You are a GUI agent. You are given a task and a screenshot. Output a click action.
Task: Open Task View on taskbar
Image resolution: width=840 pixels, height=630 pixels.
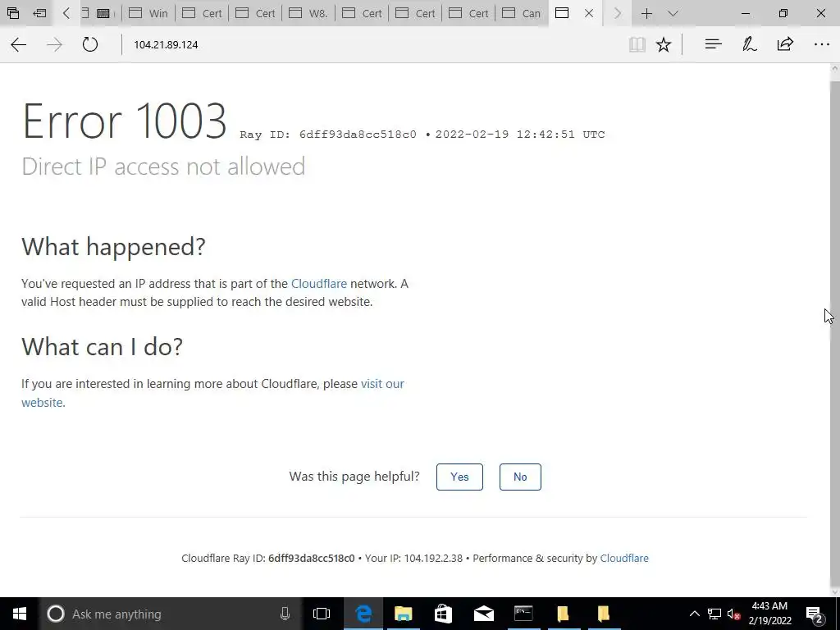pos(322,614)
